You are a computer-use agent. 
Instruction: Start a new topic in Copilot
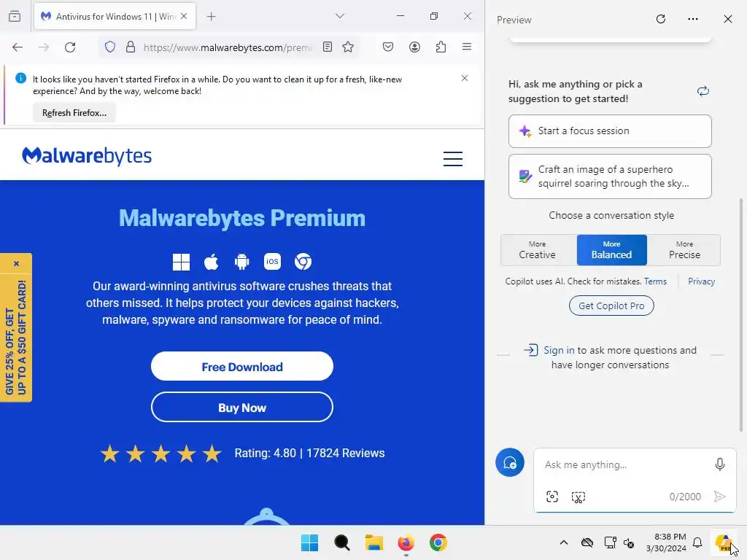[510, 462]
